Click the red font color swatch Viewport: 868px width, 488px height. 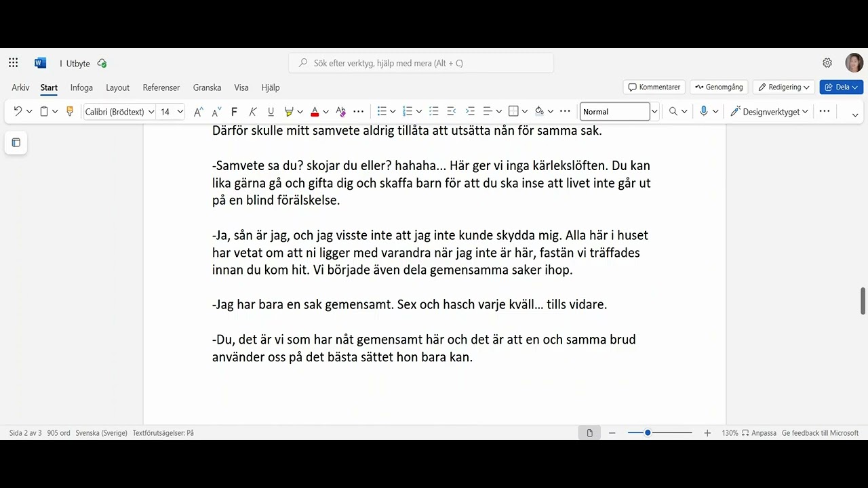[x=315, y=112]
